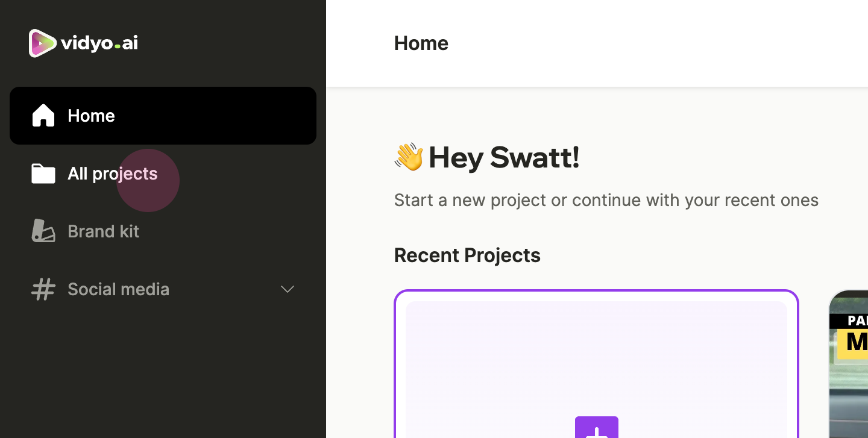Image resolution: width=868 pixels, height=438 pixels.
Task: Click the vidyo.ai wordmark text
Action: click(99, 43)
